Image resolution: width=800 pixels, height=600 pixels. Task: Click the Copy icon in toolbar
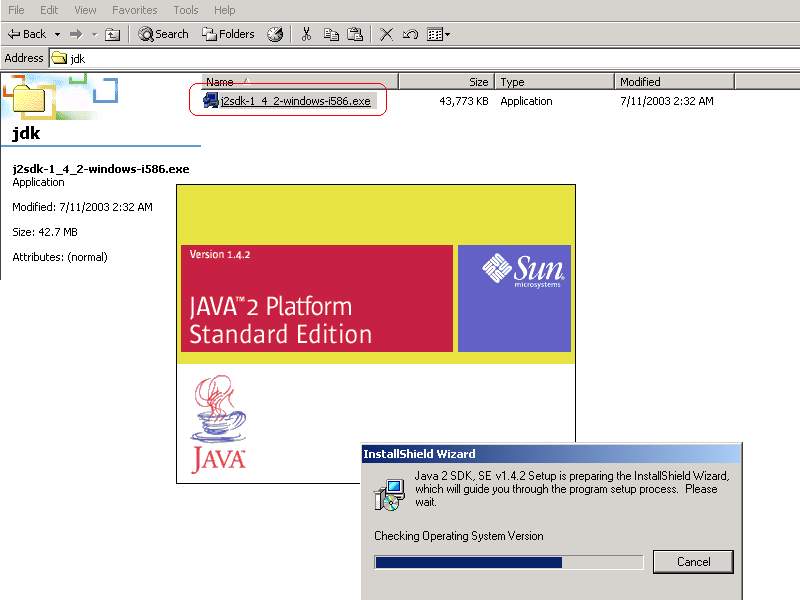click(x=331, y=34)
